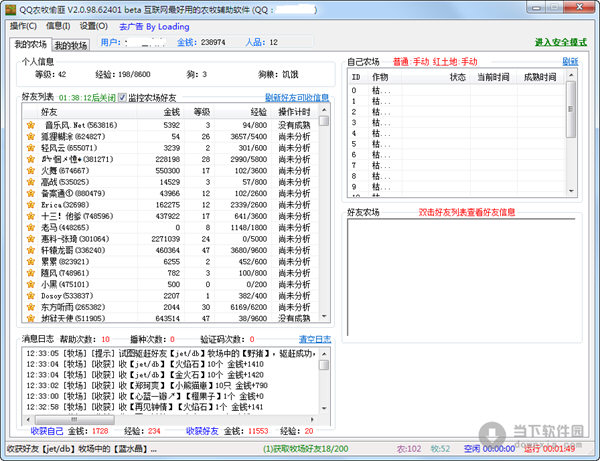Open the 设置(O) menu
The image size is (600, 461).
[x=94, y=26]
